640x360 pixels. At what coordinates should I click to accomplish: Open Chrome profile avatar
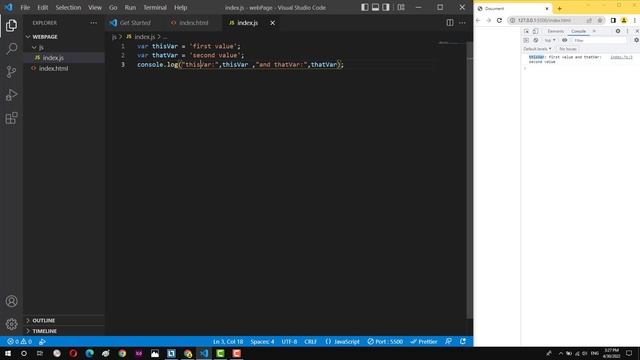pos(624,20)
